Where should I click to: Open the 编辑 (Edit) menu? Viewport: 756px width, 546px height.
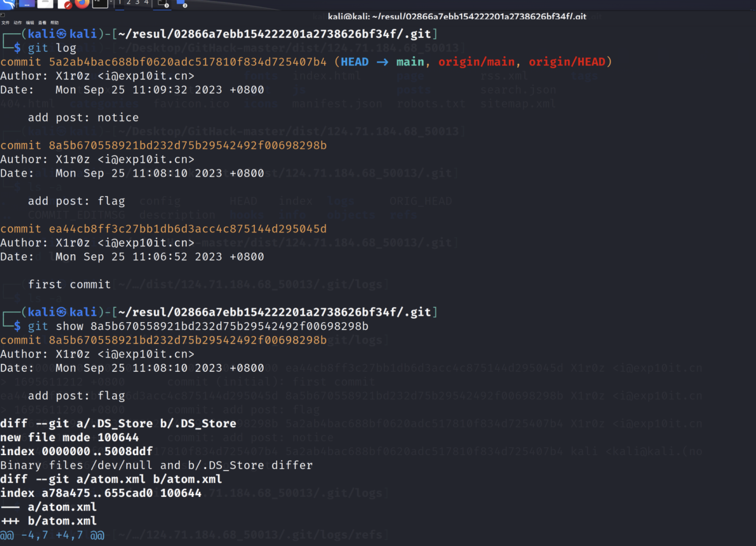point(30,23)
